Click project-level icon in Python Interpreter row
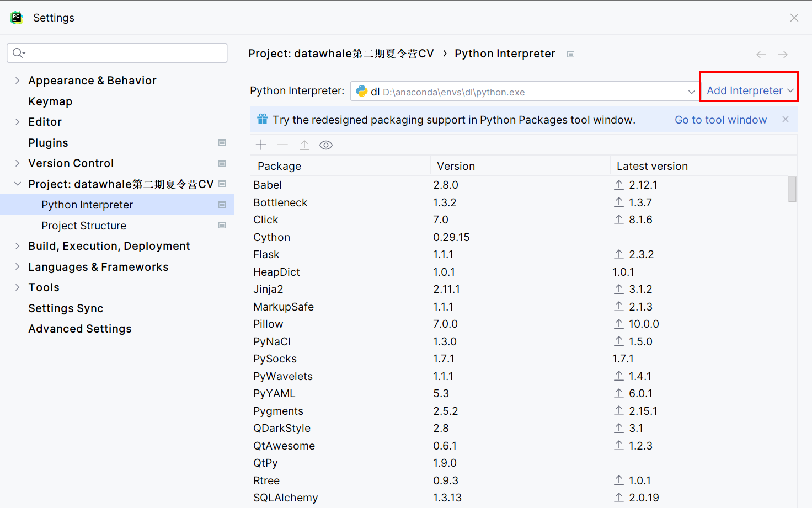Screen dimensions: 812x508 222,205
